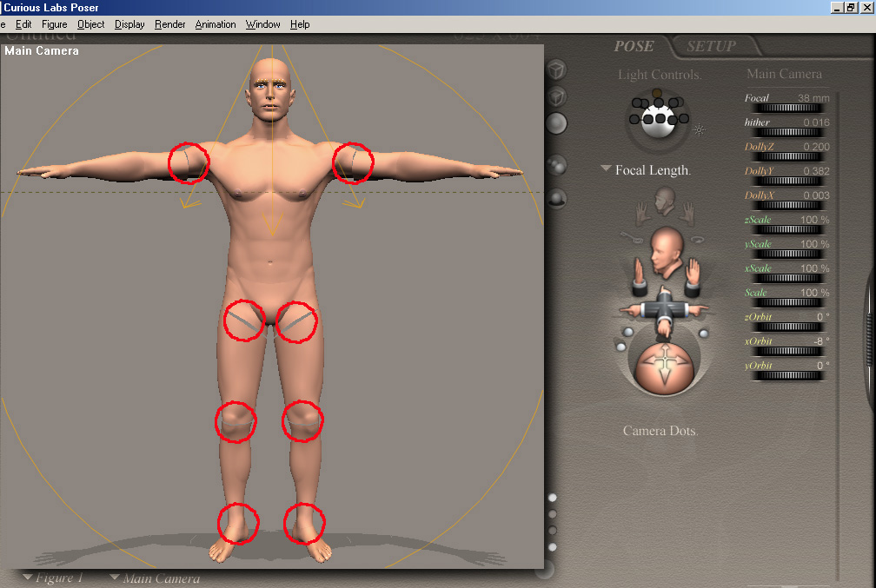The height and width of the screenshot is (588, 876).
Task: Click the second document color dot
Action: click(x=553, y=513)
